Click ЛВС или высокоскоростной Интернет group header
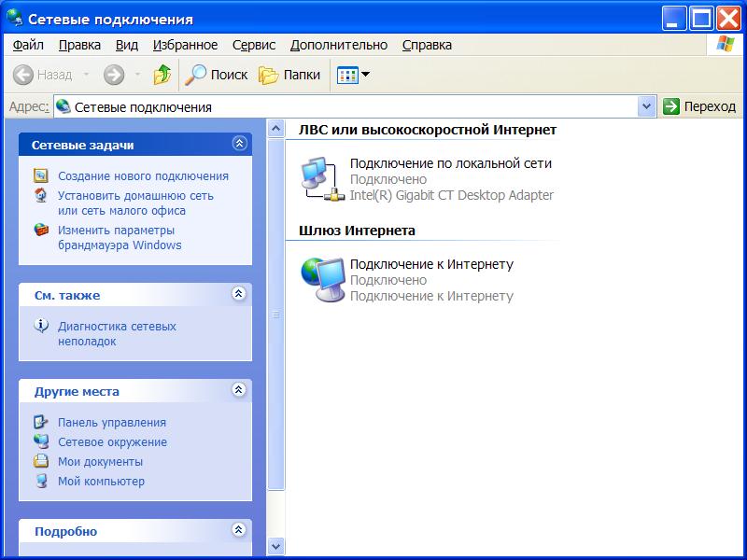Viewport: 747px width, 560px height. [x=428, y=130]
